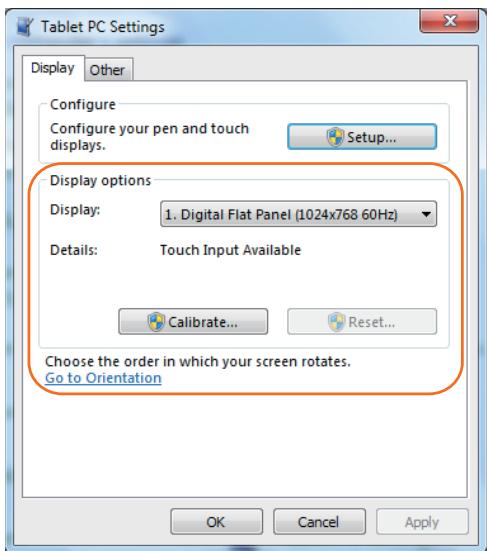Click the greyed-out Reset... button
This screenshot has width=487, height=551.
[x=362, y=322]
